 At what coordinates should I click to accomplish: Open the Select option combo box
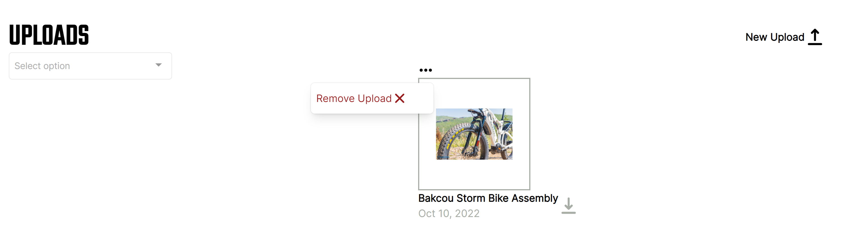[90, 66]
